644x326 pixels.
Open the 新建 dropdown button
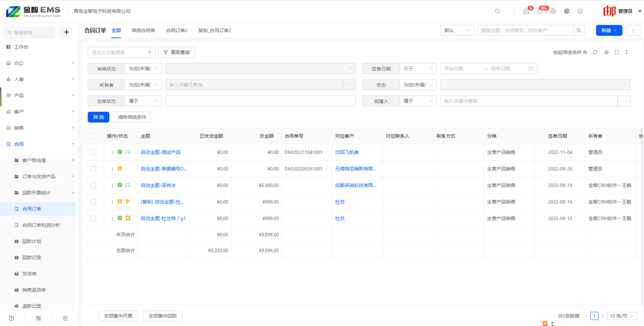tap(609, 30)
